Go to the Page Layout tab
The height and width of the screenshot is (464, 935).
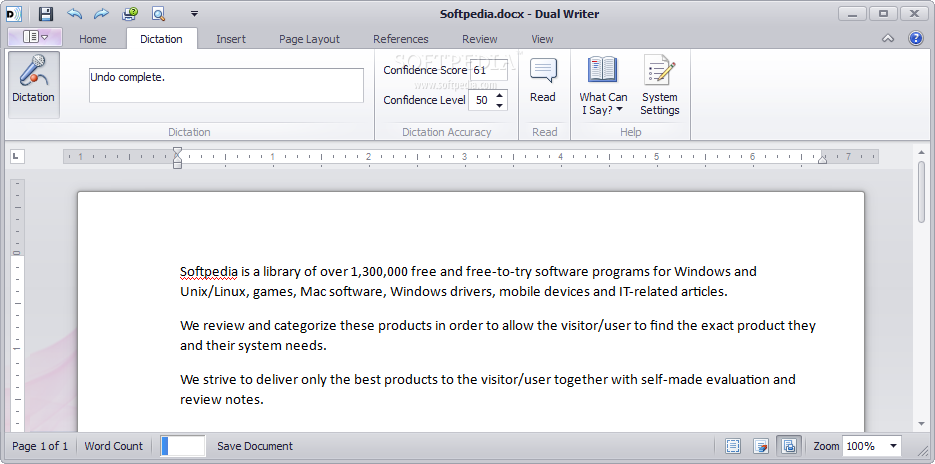(309, 39)
